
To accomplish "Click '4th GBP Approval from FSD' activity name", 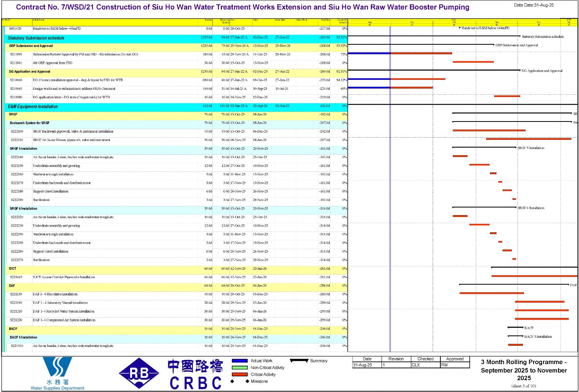I will pos(52,63).
